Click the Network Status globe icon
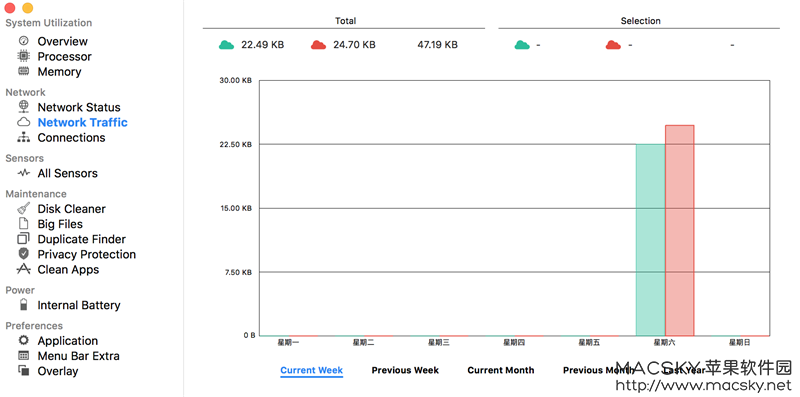Viewport: 800px width, 397px height. pyautogui.click(x=23, y=107)
